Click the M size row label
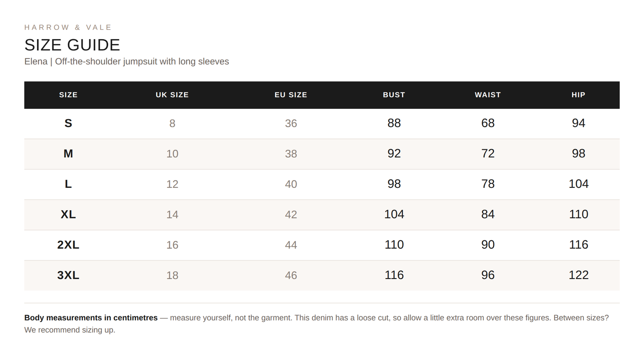The width and height of the screenshot is (644, 355). (x=68, y=153)
